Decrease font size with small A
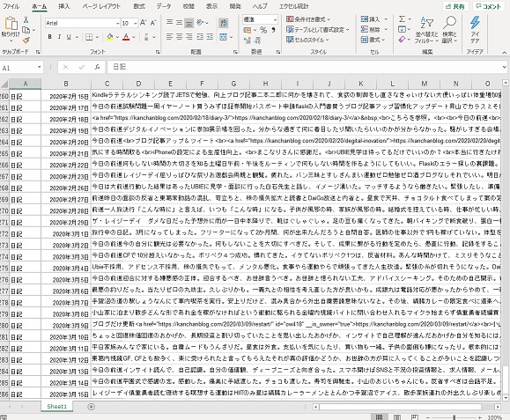 (x=153, y=23)
